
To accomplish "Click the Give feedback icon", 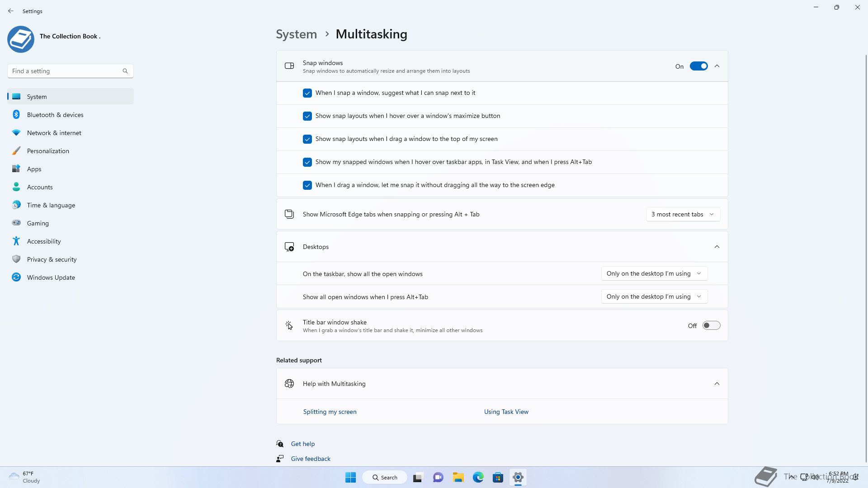I will 280,459.
